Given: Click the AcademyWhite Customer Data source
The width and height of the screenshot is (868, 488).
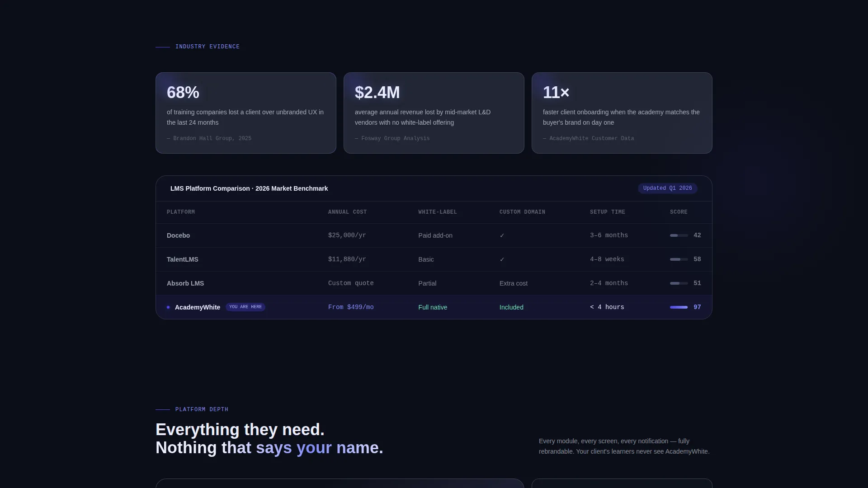Looking at the screenshot, I should (x=589, y=139).
